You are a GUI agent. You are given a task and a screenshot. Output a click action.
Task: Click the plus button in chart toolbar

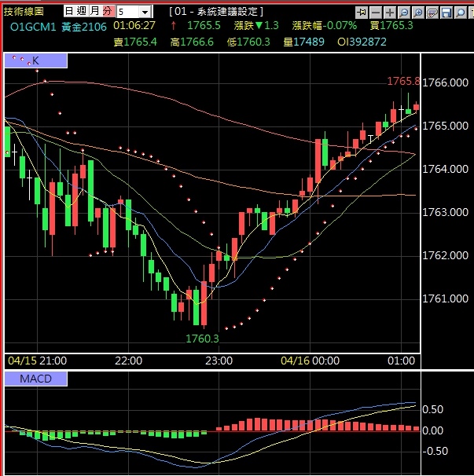390,13
